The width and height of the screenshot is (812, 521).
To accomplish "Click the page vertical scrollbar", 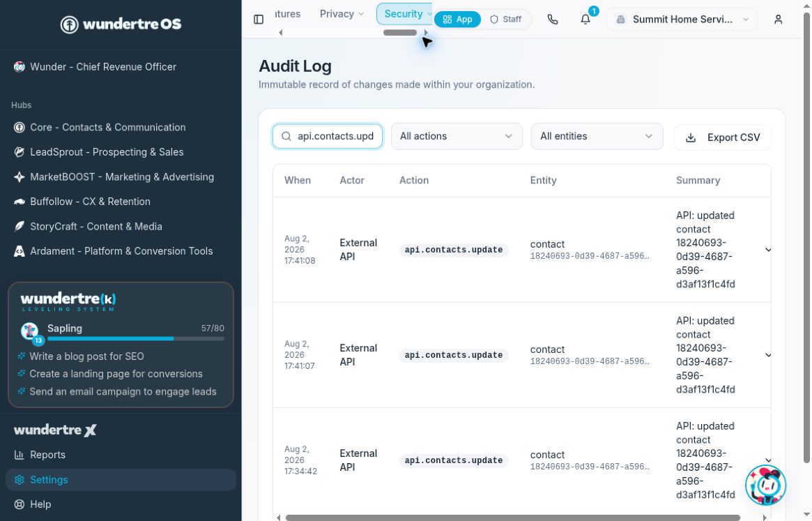I will point(806,238).
